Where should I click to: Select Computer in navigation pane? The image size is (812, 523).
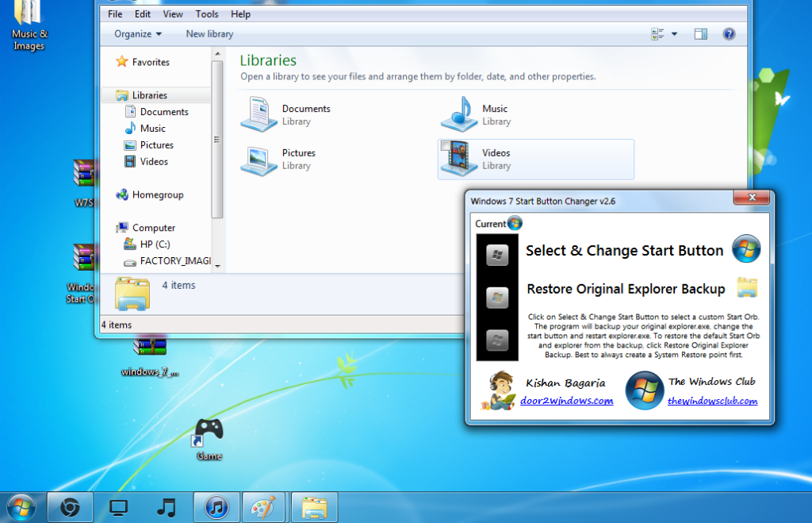146,228
